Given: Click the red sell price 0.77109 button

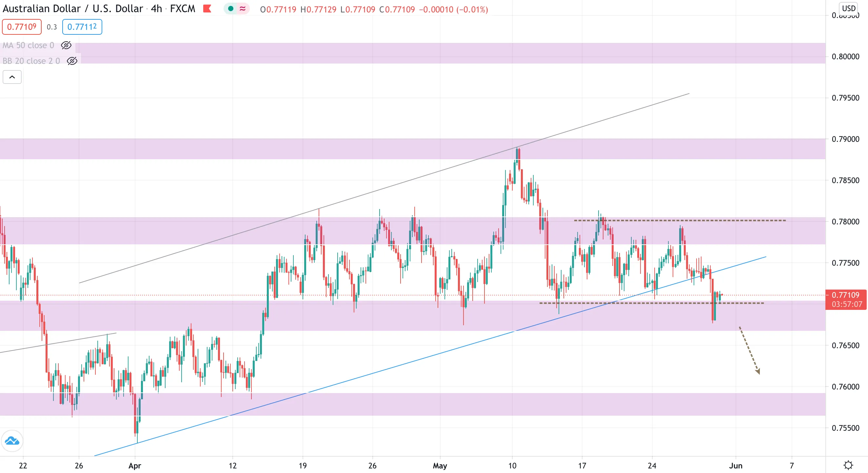Looking at the screenshot, I should [22, 27].
